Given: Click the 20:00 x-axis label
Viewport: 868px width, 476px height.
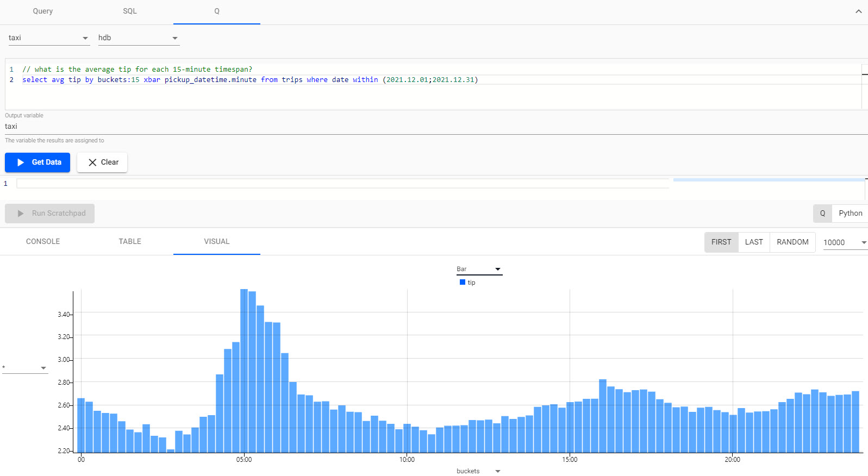Looking at the screenshot, I should tap(732, 460).
